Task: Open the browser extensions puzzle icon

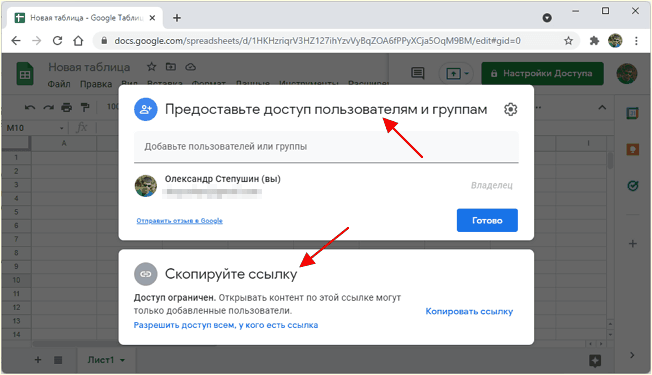Action: (x=594, y=41)
